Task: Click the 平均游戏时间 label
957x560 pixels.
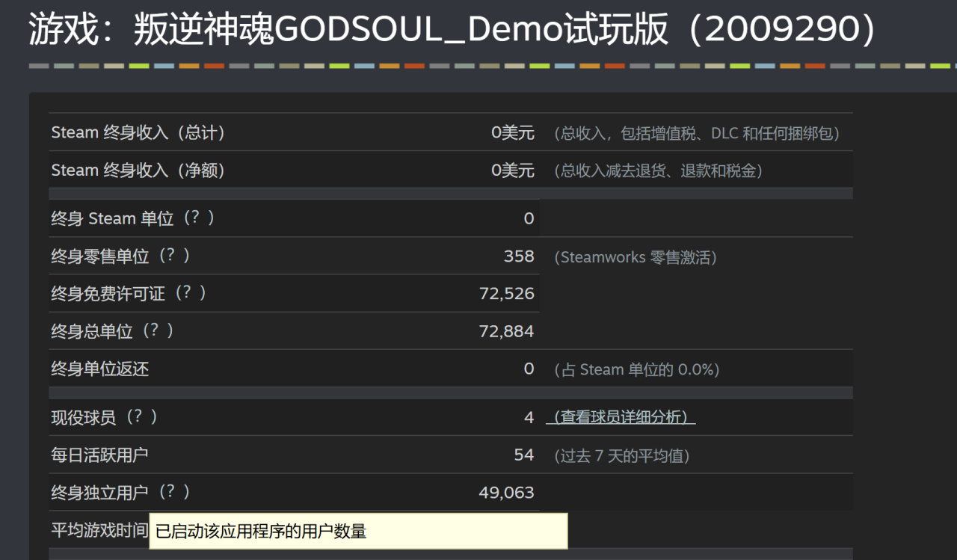Action: pyautogui.click(x=99, y=530)
